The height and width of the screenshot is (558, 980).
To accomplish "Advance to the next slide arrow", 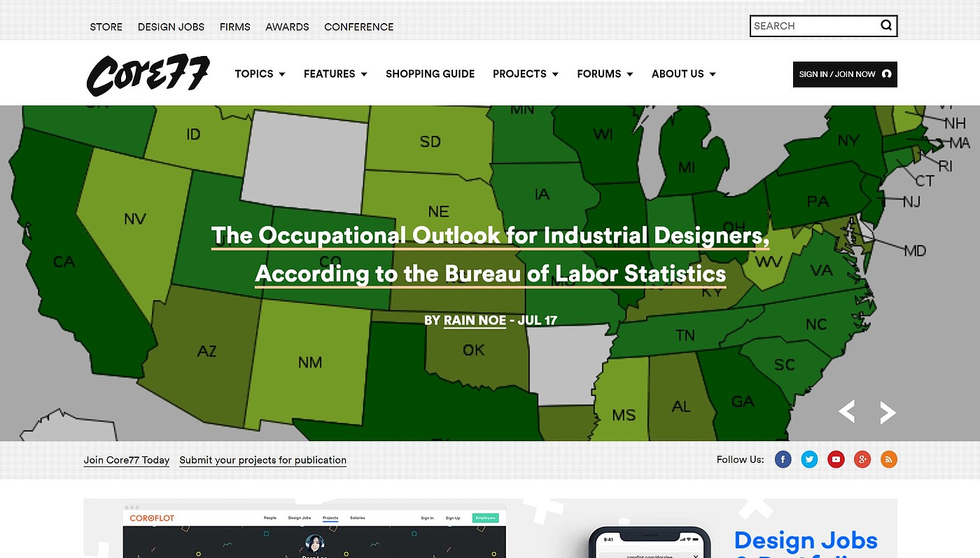I will [888, 412].
